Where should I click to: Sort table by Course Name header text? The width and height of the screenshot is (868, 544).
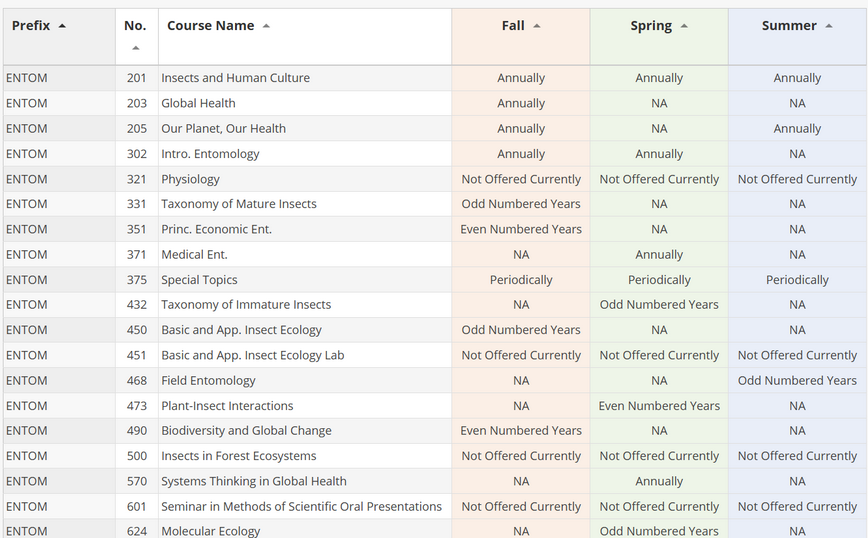click(x=210, y=26)
